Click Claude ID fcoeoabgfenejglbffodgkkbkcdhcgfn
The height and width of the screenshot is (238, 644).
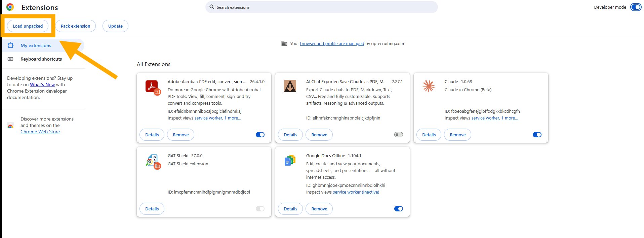[482, 111]
